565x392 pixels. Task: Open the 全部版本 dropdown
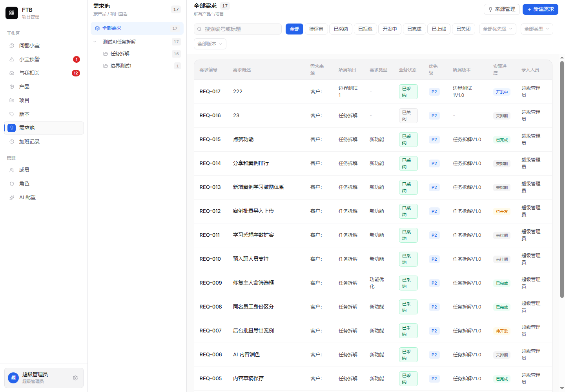[210, 44]
